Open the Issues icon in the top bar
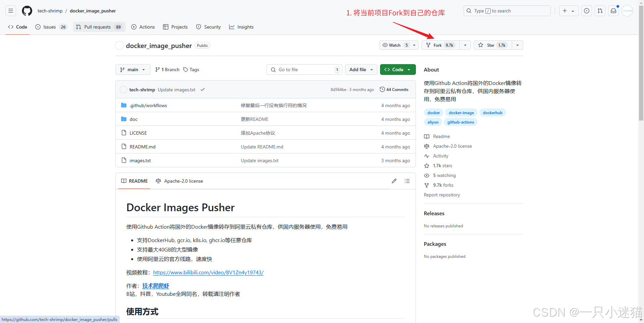Image resolution: width=644 pixels, height=323 pixels. 587,11
